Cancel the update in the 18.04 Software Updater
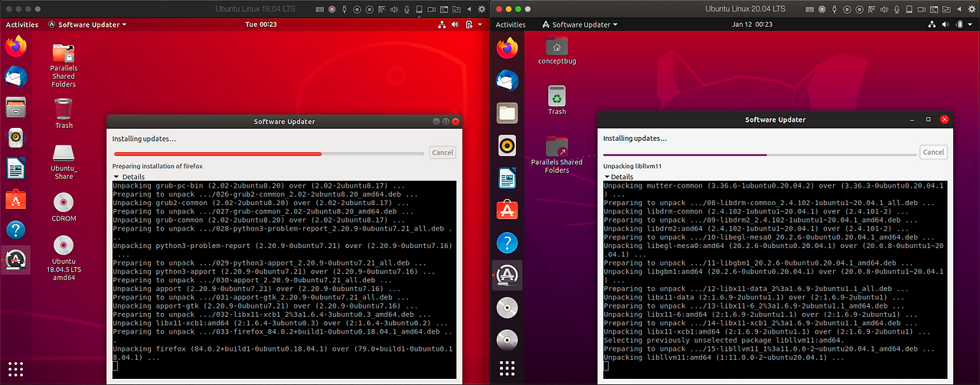980x385 pixels. (x=443, y=152)
